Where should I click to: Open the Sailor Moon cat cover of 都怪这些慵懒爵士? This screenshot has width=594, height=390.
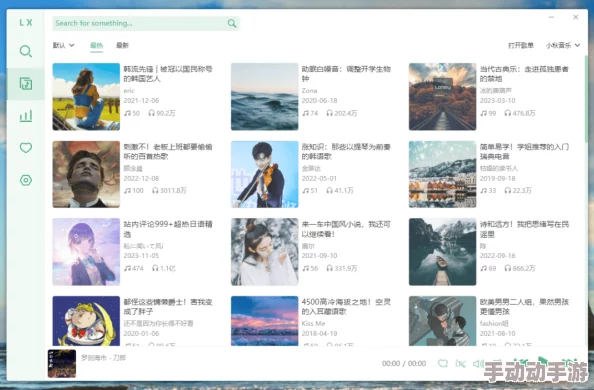(x=86, y=321)
